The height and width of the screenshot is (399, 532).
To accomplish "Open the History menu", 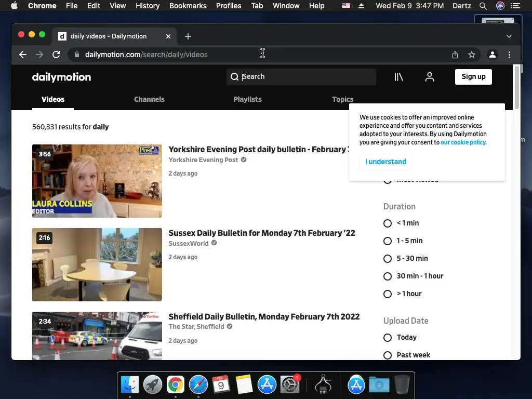I will coord(148,6).
